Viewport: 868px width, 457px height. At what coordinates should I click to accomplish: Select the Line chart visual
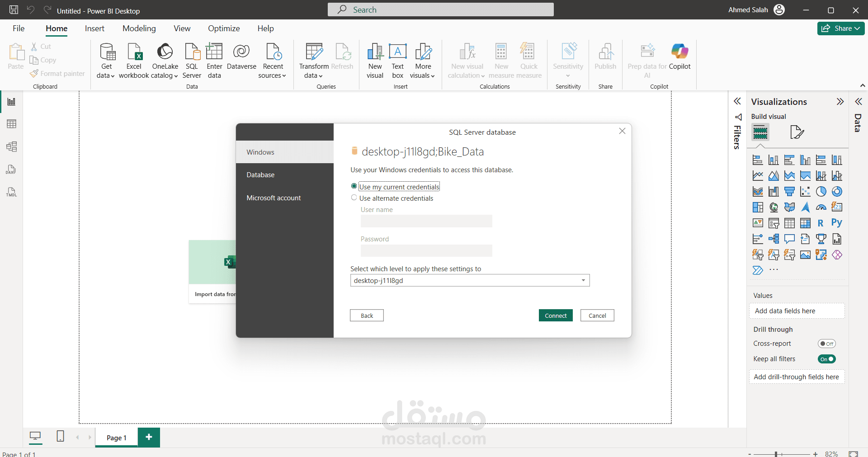point(758,176)
